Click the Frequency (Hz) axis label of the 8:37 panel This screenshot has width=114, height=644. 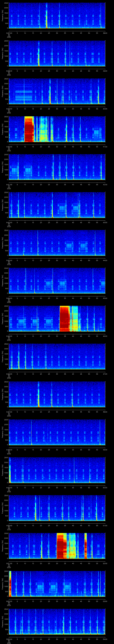(3, 16)
